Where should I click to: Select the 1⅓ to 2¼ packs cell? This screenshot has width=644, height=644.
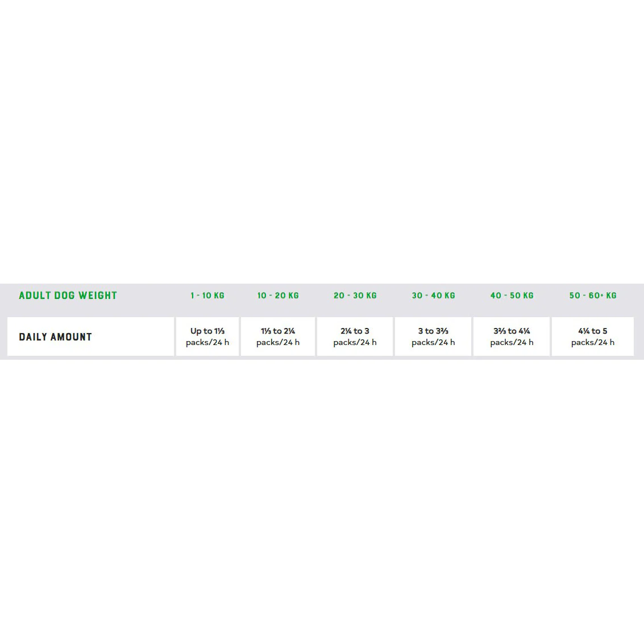tap(278, 336)
